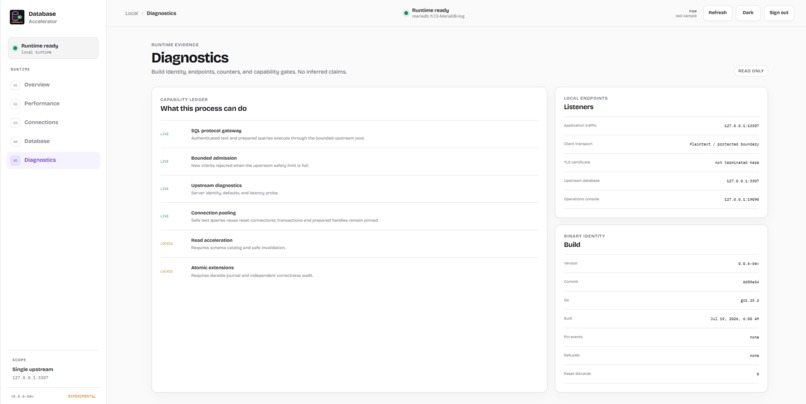Image resolution: width=806 pixels, height=404 pixels.
Task: Click the Built date value
Action: [735, 319]
